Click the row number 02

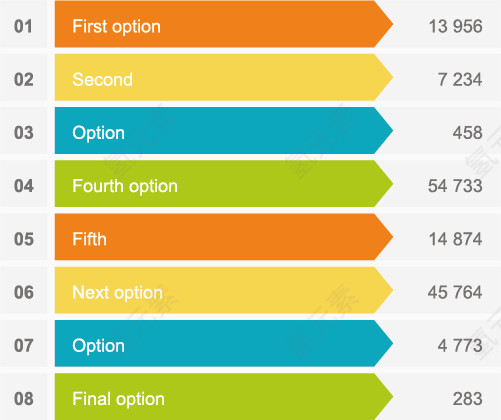pyautogui.click(x=24, y=80)
